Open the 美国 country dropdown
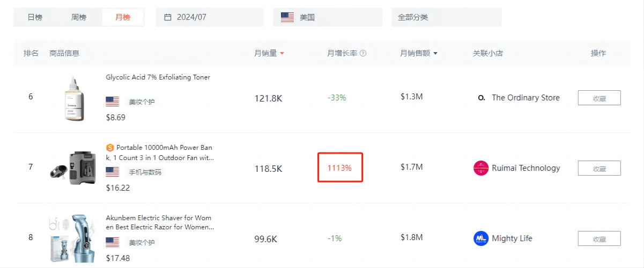This screenshot has width=644, height=268. (x=327, y=17)
